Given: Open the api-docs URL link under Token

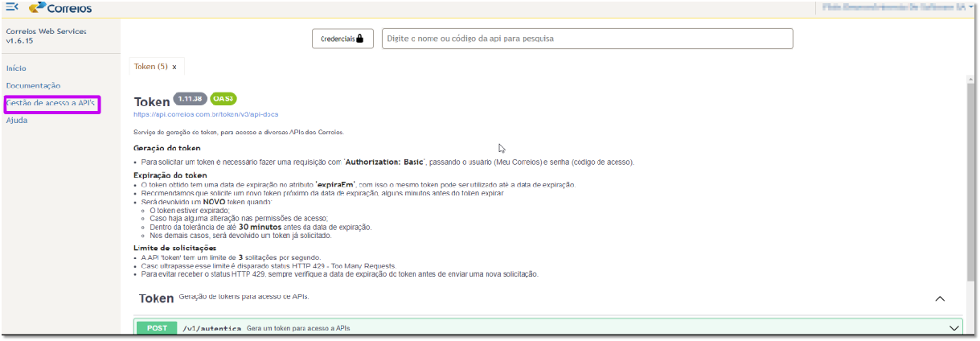Looking at the screenshot, I should (206, 114).
